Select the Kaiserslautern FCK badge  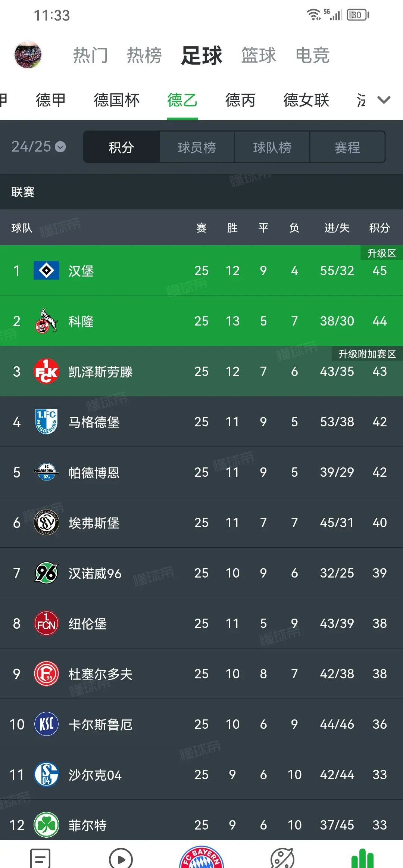pos(46,372)
